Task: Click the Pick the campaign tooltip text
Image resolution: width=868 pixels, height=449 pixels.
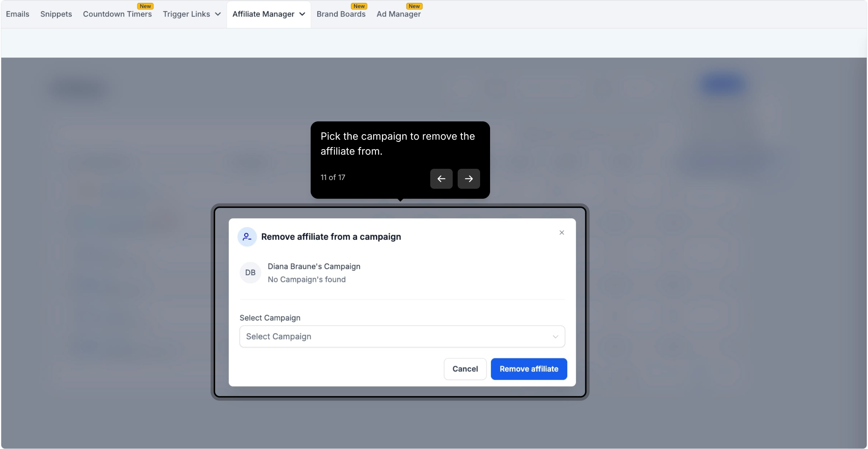Action: [398, 144]
